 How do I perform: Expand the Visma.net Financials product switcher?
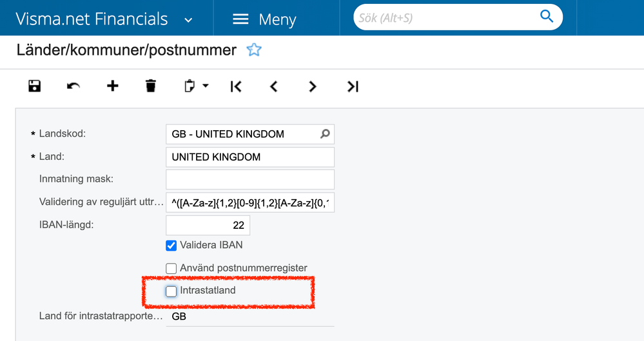tap(188, 19)
